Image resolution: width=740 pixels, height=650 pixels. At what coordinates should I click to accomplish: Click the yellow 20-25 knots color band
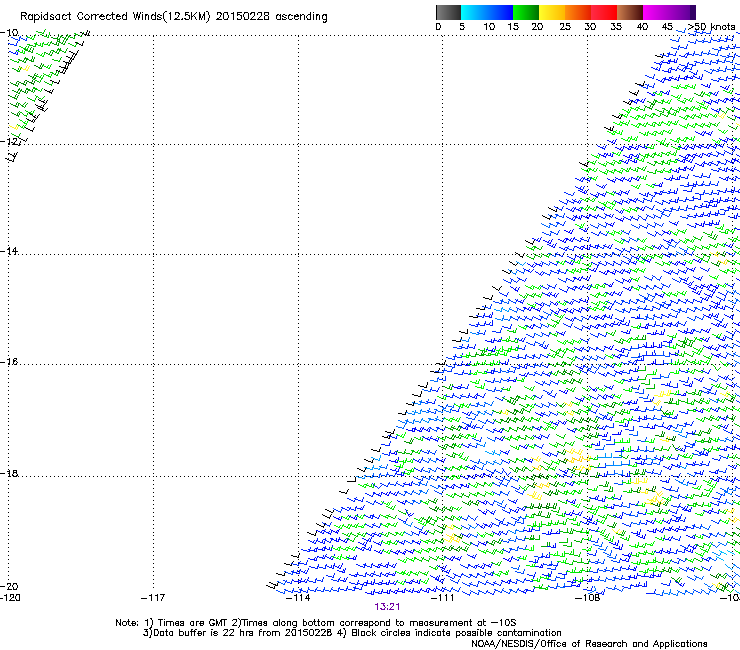point(552,12)
